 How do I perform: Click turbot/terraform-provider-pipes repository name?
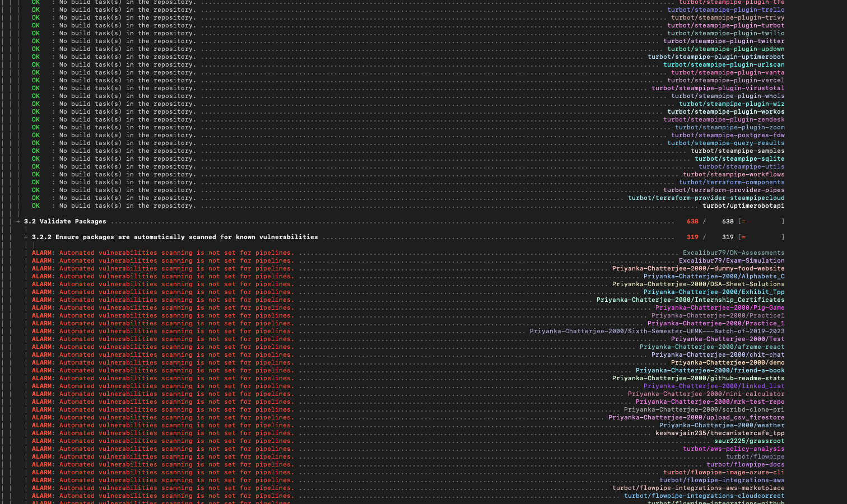pos(724,190)
